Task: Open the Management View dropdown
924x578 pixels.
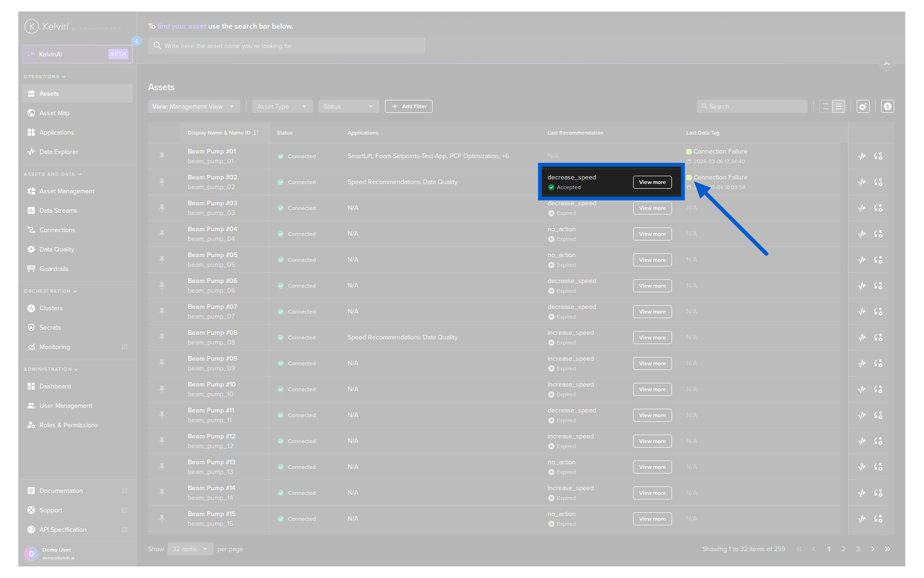Action: click(193, 106)
